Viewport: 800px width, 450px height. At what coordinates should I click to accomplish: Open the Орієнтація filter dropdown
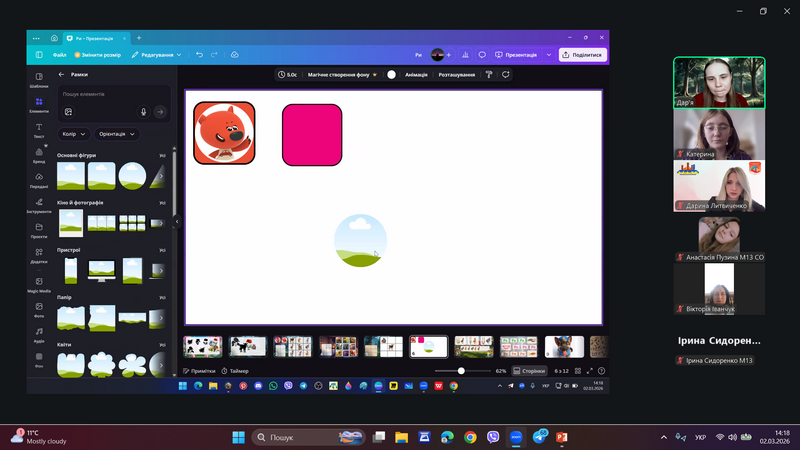[x=117, y=134]
